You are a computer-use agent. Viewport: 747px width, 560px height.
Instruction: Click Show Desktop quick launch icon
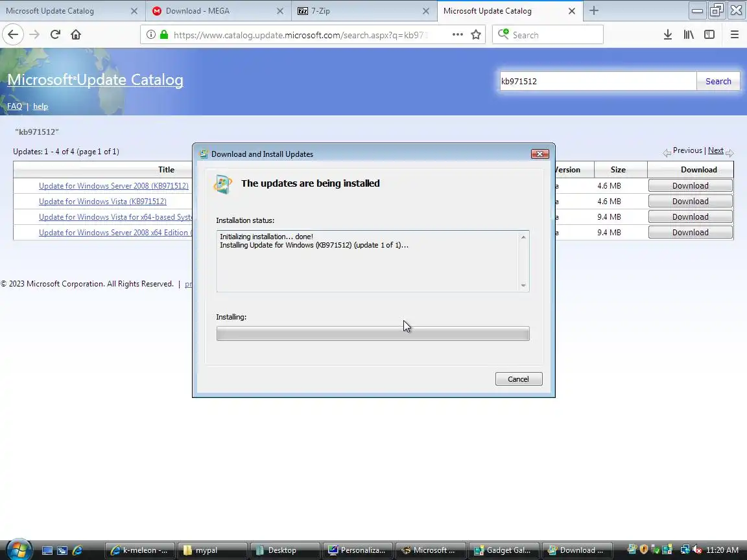point(47,550)
